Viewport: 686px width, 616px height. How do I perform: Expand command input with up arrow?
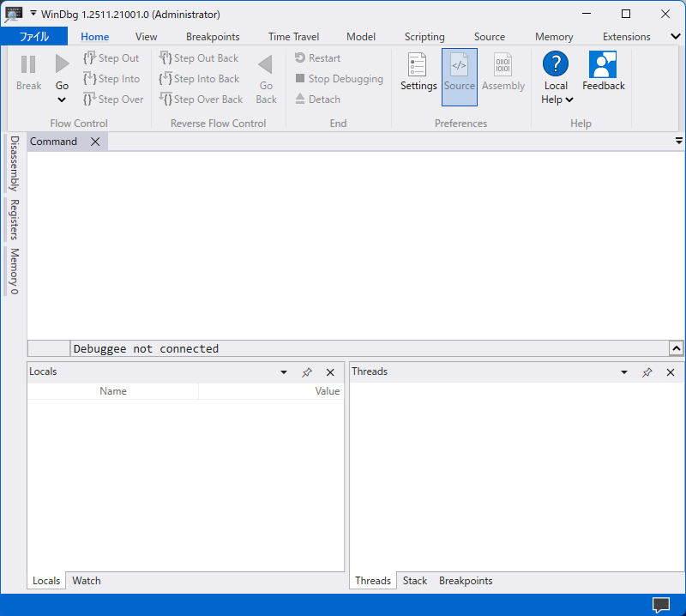point(676,348)
